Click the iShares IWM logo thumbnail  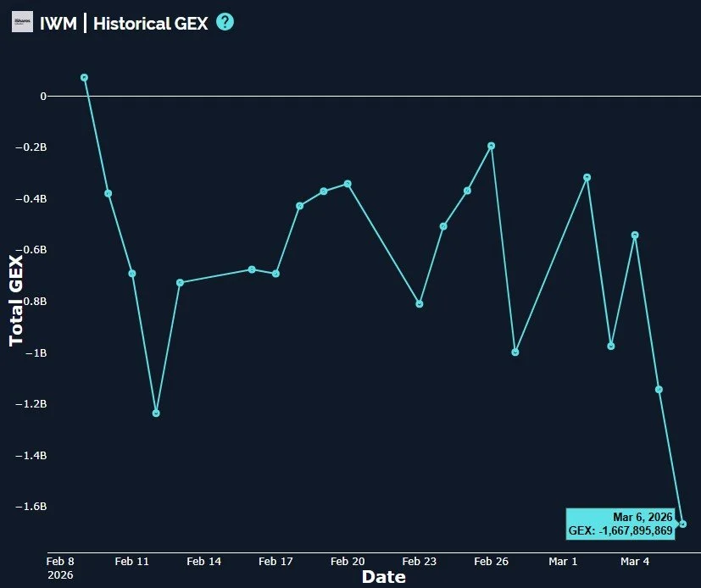point(22,22)
